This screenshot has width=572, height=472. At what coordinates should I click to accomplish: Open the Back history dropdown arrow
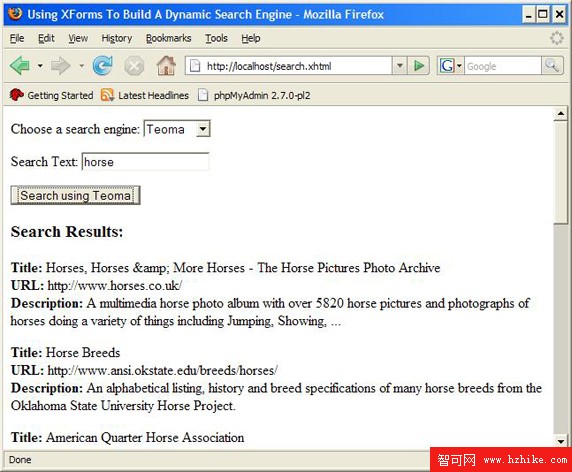[40, 66]
